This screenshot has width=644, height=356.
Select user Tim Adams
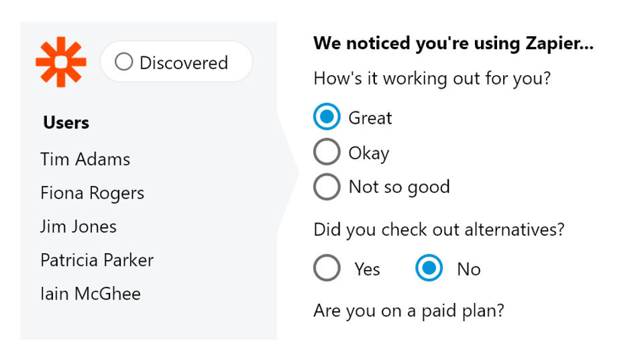coord(85,159)
